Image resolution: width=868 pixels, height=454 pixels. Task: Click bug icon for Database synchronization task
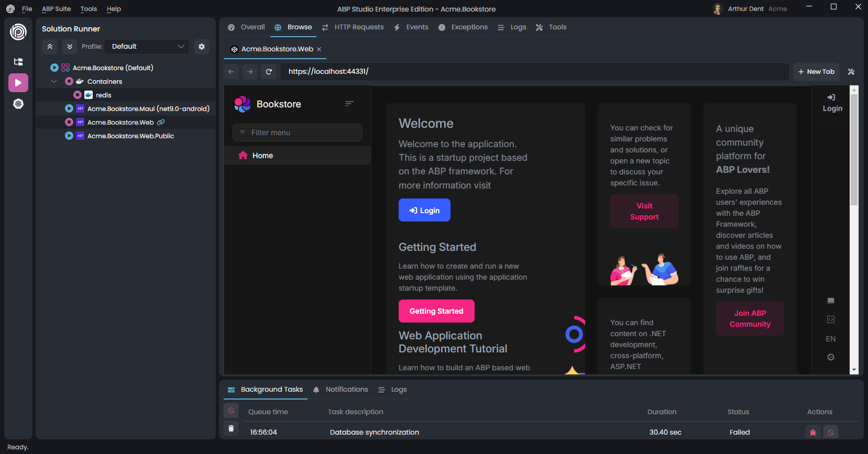(x=813, y=433)
